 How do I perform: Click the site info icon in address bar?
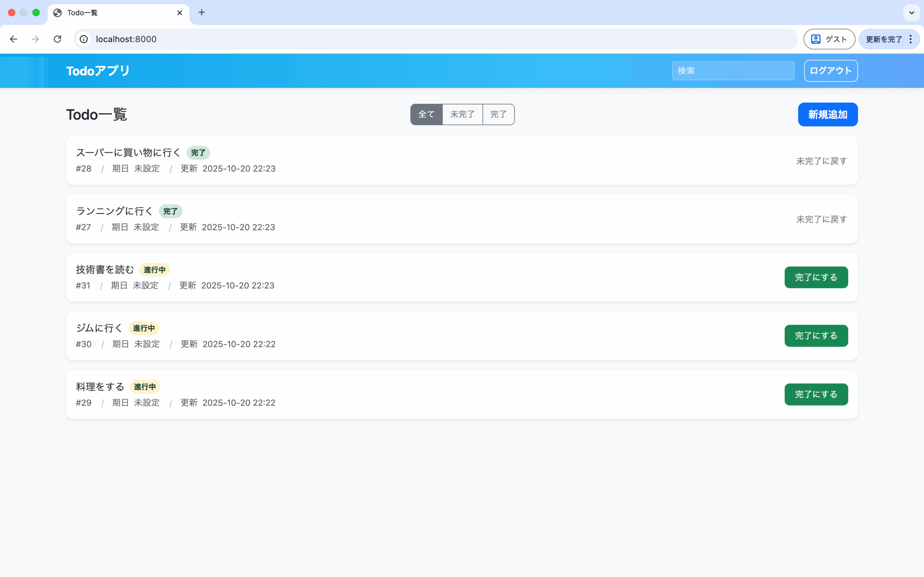(x=84, y=39)
